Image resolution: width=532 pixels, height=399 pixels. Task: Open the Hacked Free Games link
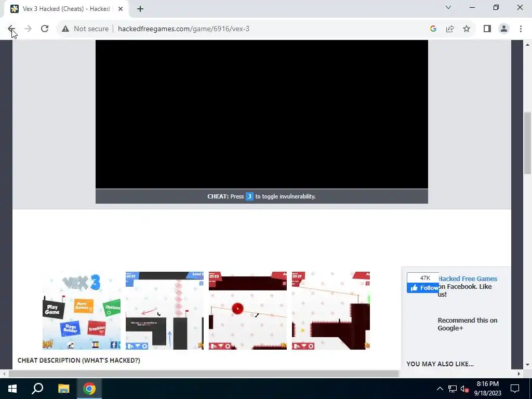(x=468, y=279)
